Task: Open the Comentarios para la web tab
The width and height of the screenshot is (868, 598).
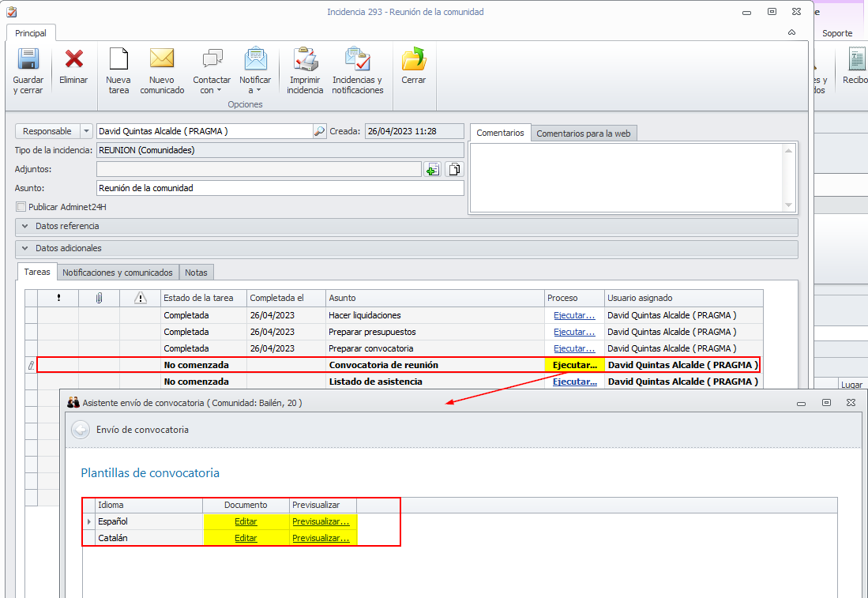Action: coord(583,134)
